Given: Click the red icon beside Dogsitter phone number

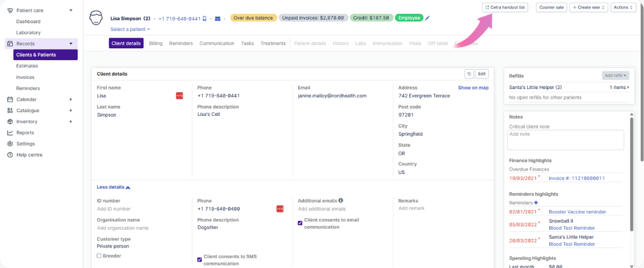Looking at the screenshot, I should click(280, 209).
